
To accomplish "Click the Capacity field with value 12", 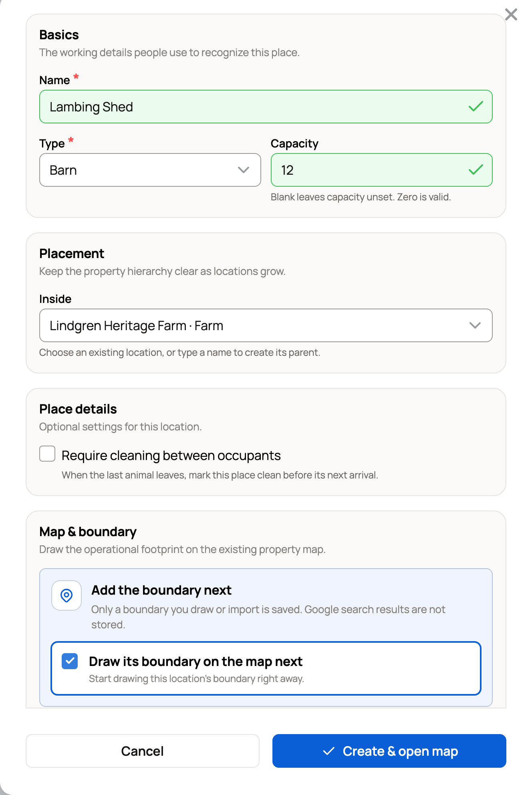I will coord(382,170).
